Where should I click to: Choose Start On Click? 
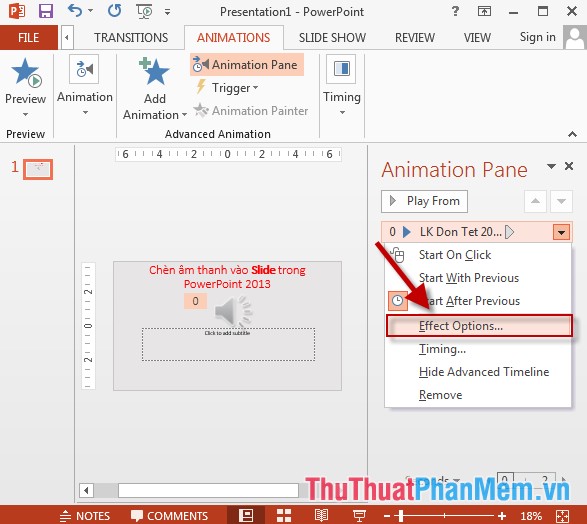click(x=478, y=255)
